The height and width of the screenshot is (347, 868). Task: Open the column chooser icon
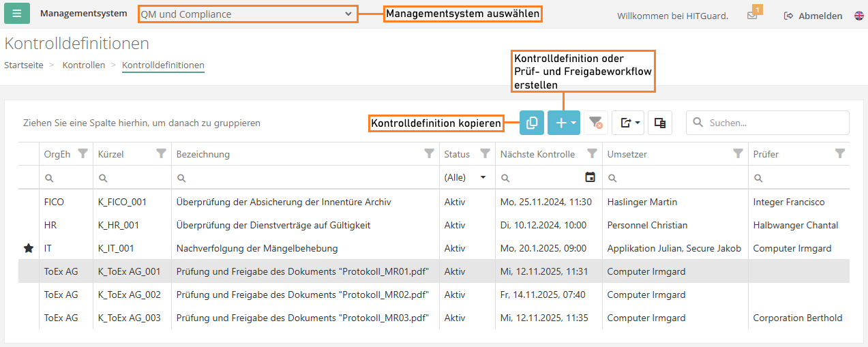[x=659, y=123]
